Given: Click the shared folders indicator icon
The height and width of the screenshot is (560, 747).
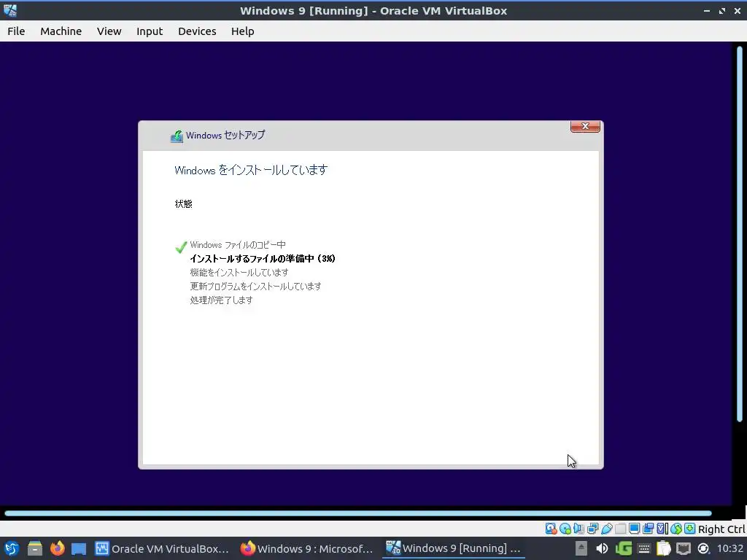Looking at the screenshot, I should (620, 529).
